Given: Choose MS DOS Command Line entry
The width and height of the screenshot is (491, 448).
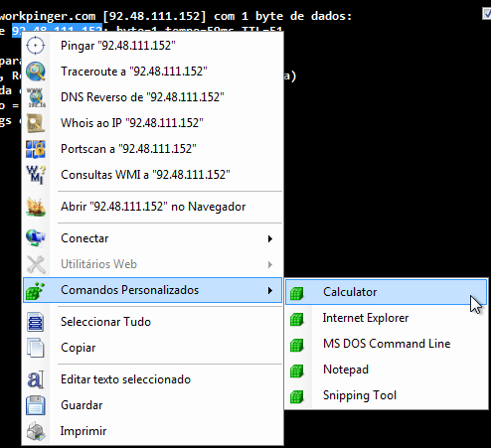Looking at the screenshot, I should [386, 344].
